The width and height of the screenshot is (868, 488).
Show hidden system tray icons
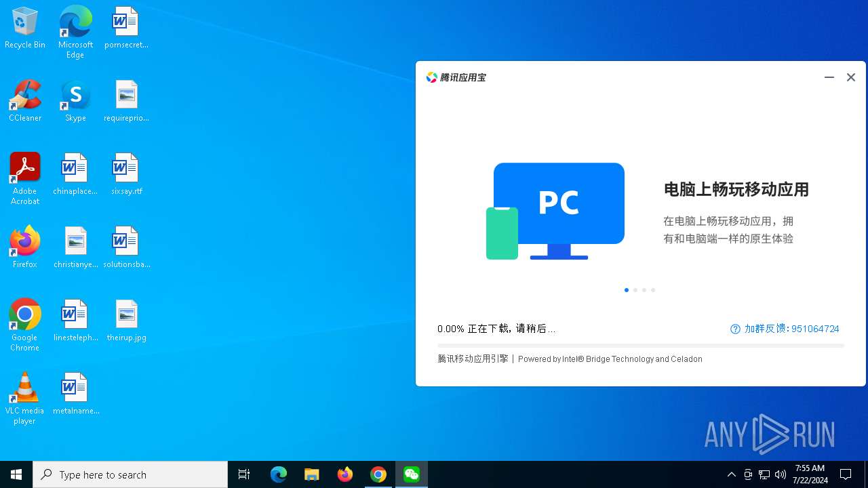(x=731, y=474)
